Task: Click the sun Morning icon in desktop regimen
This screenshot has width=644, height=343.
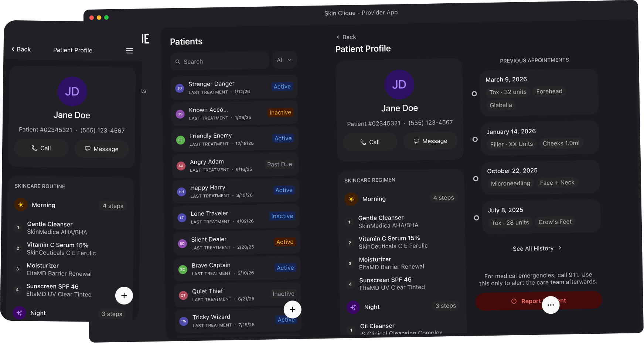Action: point(351,199)
